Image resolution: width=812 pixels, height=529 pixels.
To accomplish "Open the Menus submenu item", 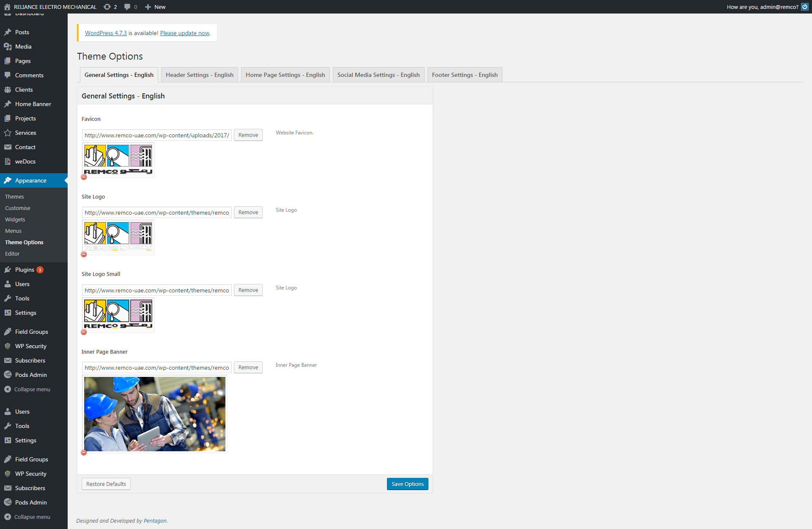I will (x=13, y=231).
